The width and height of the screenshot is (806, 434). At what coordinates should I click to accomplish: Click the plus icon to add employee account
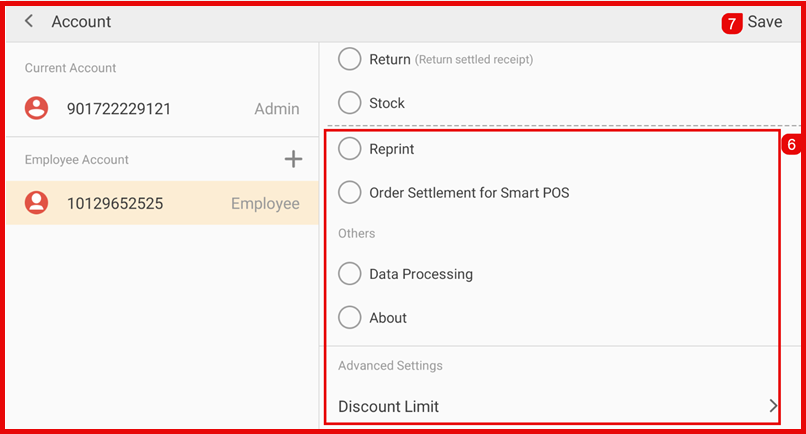point(293,159)
